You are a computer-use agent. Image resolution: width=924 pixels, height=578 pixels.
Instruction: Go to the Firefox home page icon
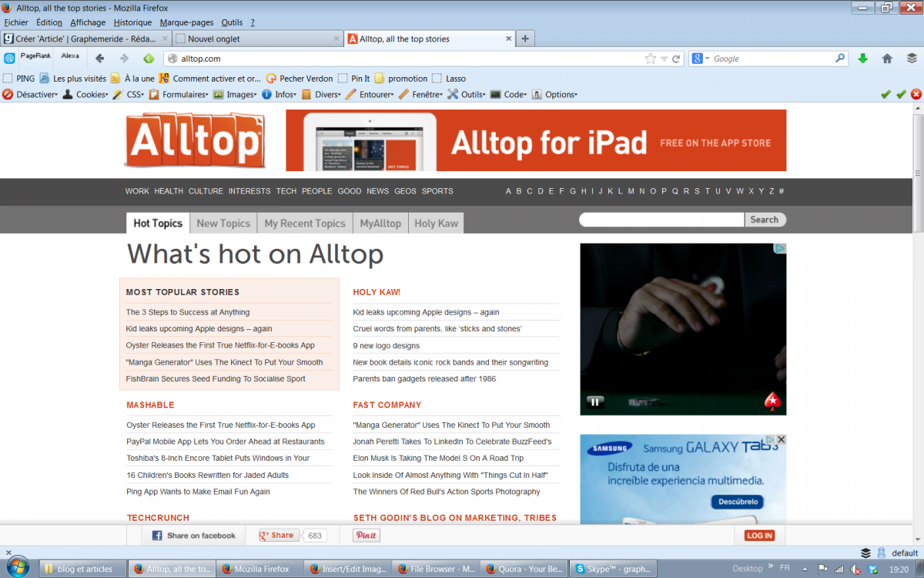(x=887, y=59)
